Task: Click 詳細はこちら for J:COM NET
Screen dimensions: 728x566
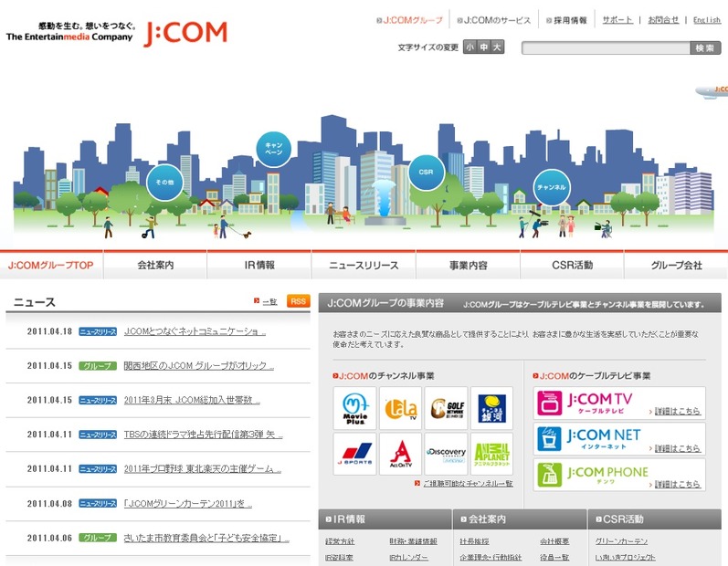Action: [678, 448]
